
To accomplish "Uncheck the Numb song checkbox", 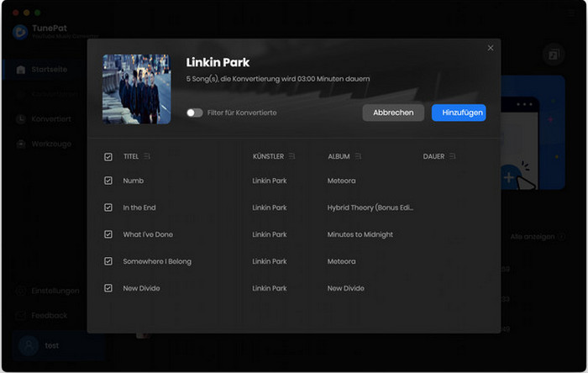I will point(108,181).
